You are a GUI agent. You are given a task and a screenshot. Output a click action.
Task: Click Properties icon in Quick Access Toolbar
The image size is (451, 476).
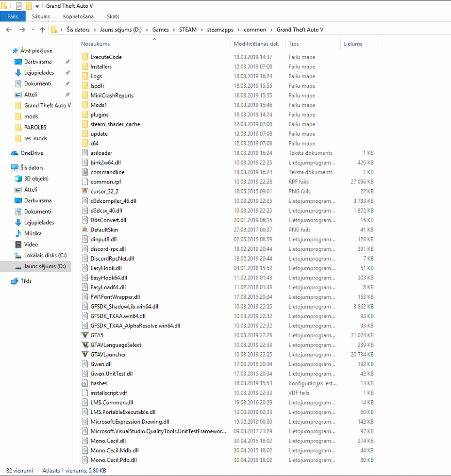(19, 6)
